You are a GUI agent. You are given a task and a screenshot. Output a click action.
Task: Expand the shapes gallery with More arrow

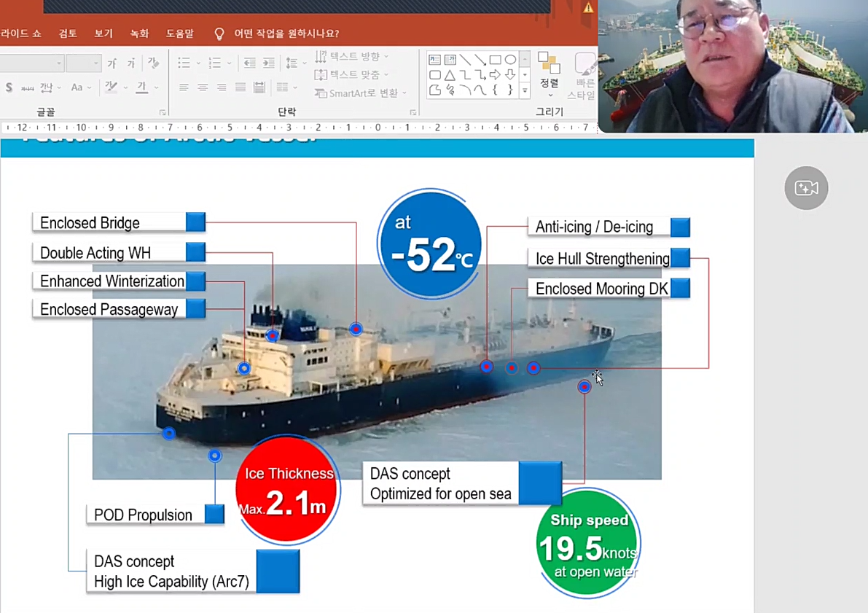(x=525, y=90)
